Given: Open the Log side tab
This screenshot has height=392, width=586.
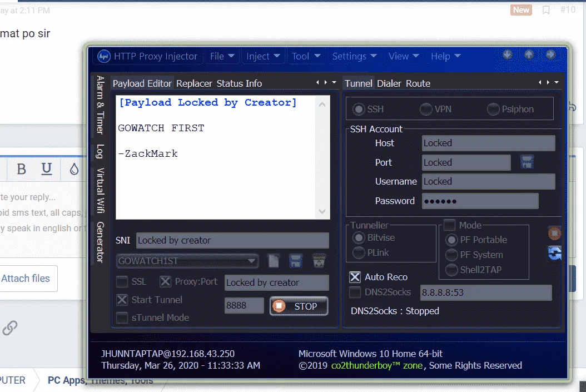Looking at the screenshot, I should [x=100, y=151].
